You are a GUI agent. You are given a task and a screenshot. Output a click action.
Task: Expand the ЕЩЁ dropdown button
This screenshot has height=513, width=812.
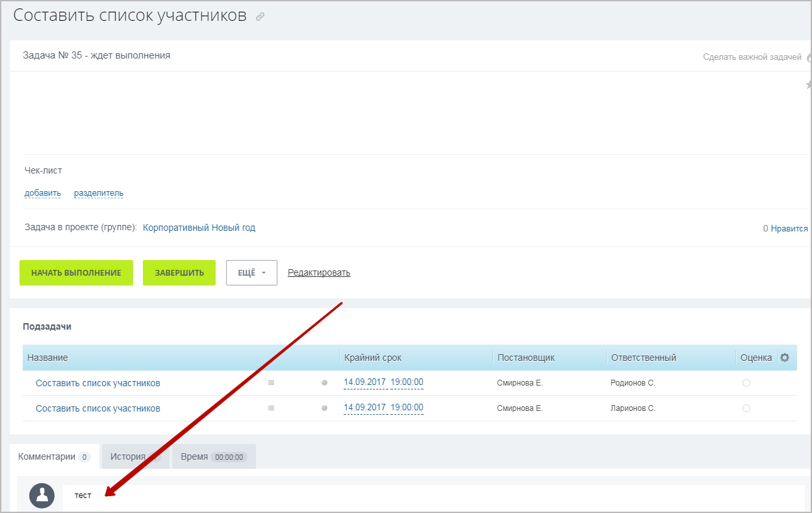pyautogui.click(x=251, y=273)
